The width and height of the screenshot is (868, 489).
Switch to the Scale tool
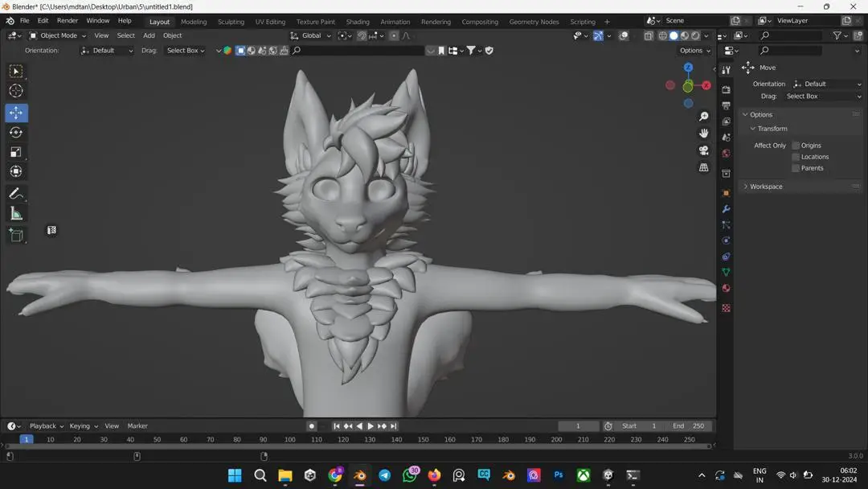tap(16, 151)
